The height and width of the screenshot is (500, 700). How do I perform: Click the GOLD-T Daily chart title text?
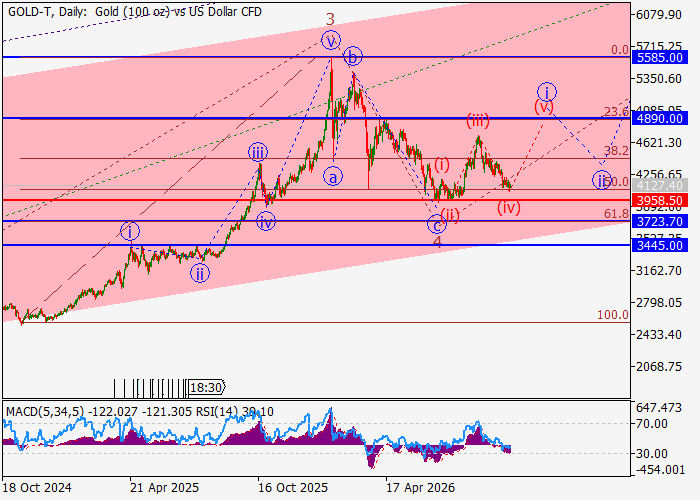[x=135, y=12]
